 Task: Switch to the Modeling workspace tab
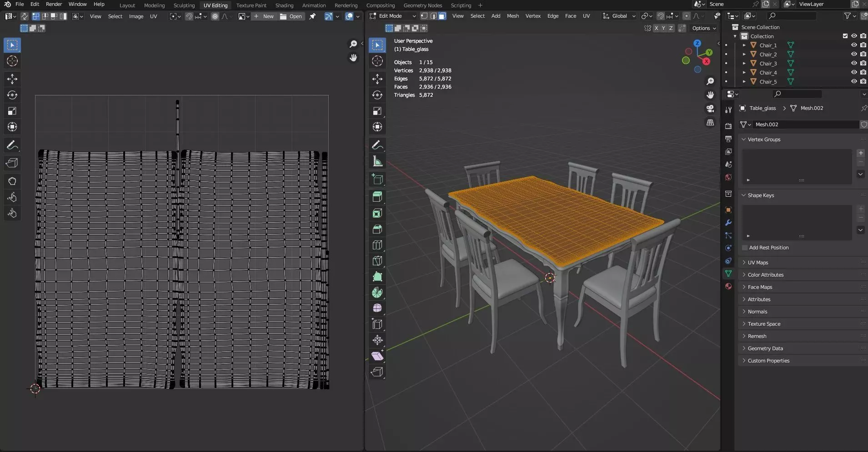tap(154, 5)
